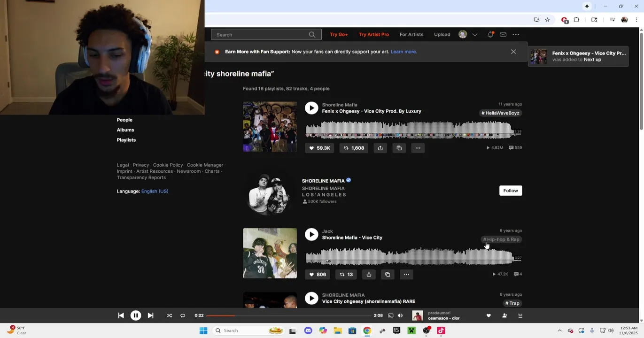
Task: Like the currently playing track
Action: click(489, 316)
